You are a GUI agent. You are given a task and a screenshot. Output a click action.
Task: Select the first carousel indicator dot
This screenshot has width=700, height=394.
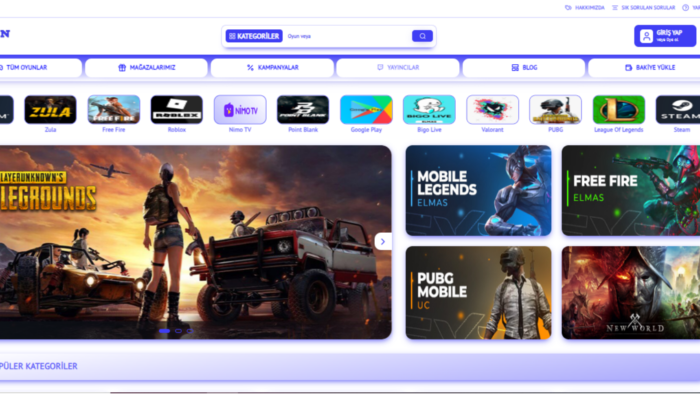[164, 331]
